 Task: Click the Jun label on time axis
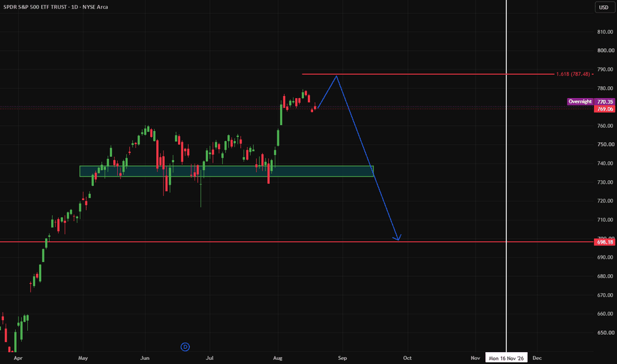[145, 358]
